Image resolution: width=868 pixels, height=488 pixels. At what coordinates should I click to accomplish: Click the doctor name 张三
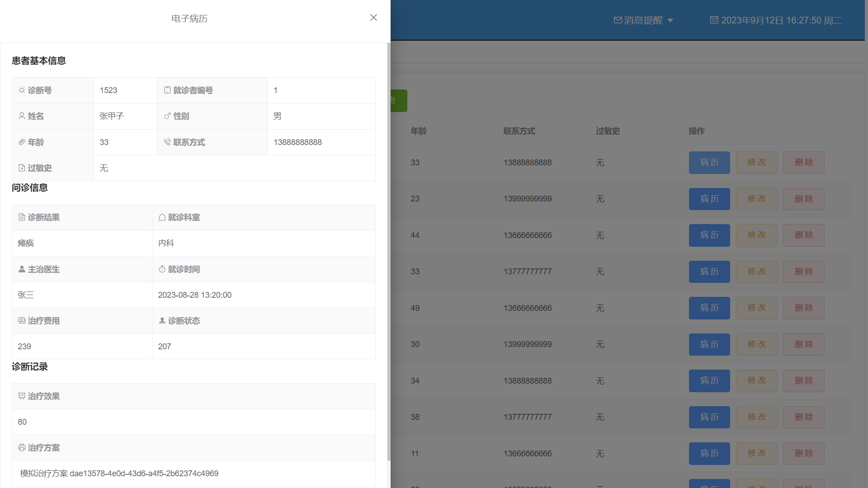(x=26, y=295)
